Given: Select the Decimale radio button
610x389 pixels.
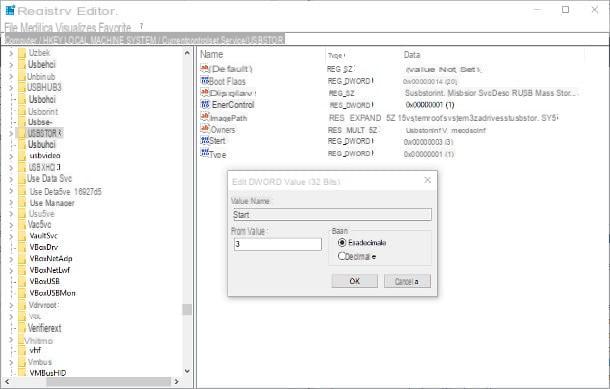Looking at the screenshot, I should pos(342,256).
